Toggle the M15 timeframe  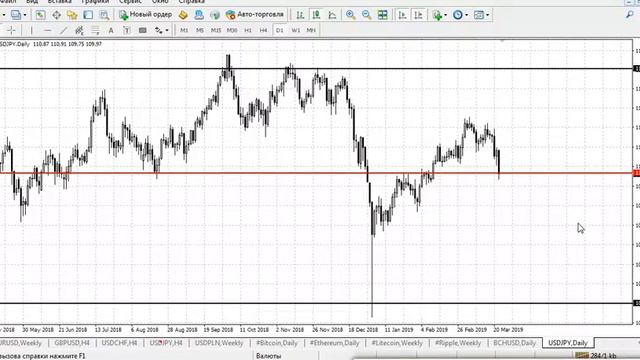click(216, 30)
